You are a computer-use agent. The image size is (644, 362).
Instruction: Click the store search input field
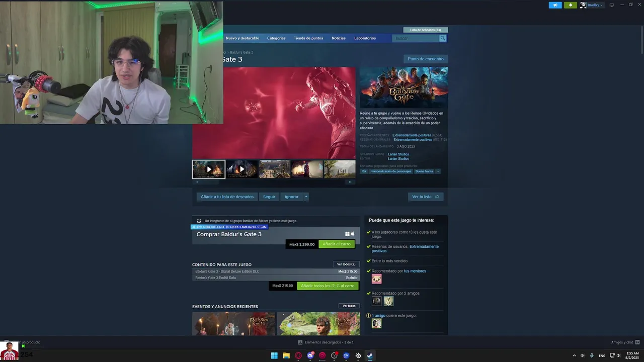point(416,38)
